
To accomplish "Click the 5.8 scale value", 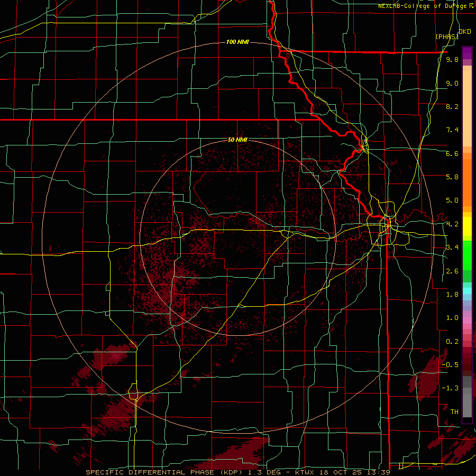I will click(452, 177).
